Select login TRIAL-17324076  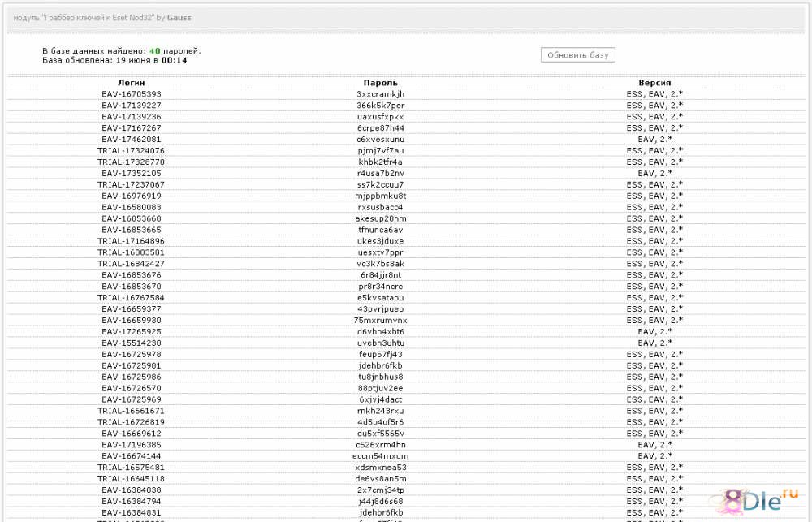point(131,151)
